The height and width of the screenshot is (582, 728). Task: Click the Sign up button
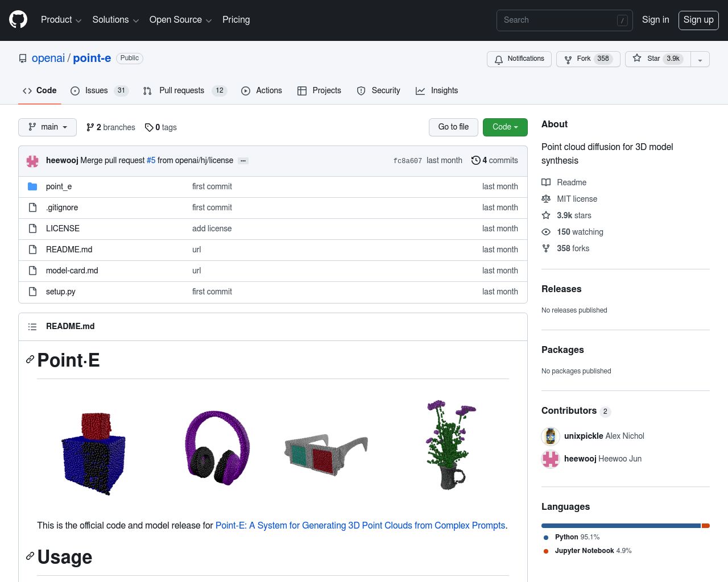pyautogui.click(x=698, y=20)
